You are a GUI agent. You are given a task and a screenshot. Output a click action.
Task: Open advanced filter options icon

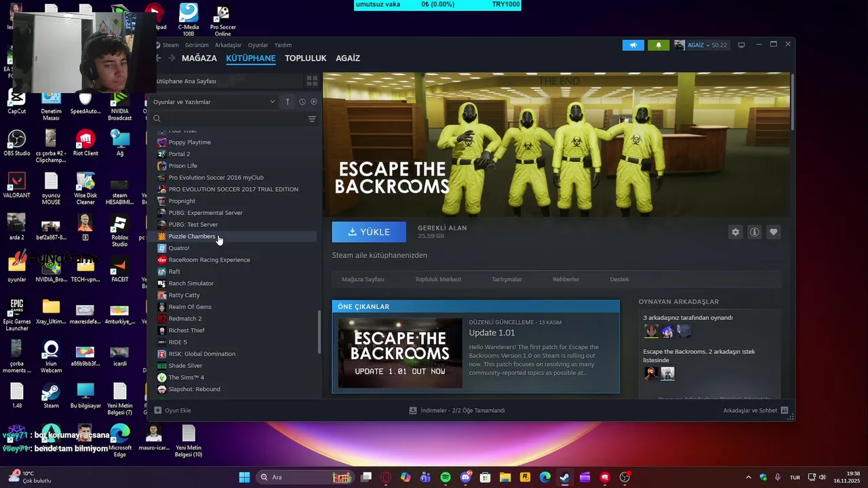(312, 119)
